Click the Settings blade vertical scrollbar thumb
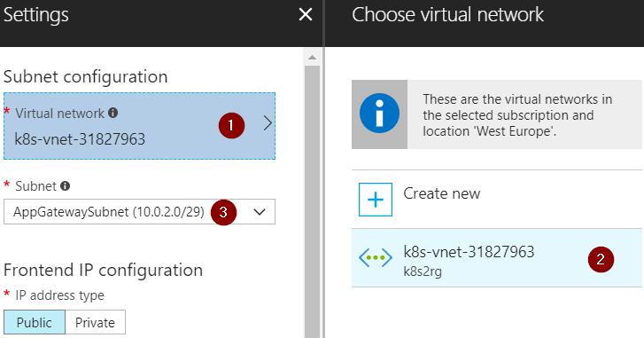This screenshot has width=644, height=338. click(x=312, y=201)
